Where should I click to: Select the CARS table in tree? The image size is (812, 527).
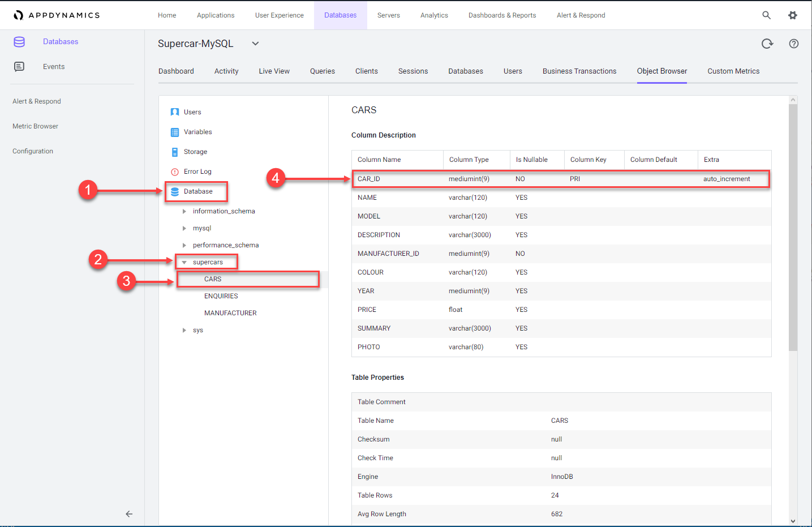click(x=213, y=279)
